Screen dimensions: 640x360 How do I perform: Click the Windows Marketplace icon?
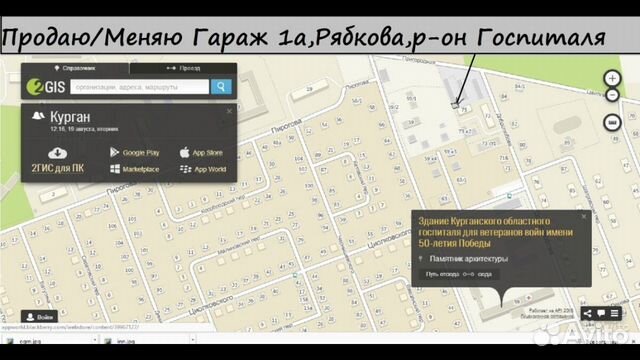click(x=115, y=169)
